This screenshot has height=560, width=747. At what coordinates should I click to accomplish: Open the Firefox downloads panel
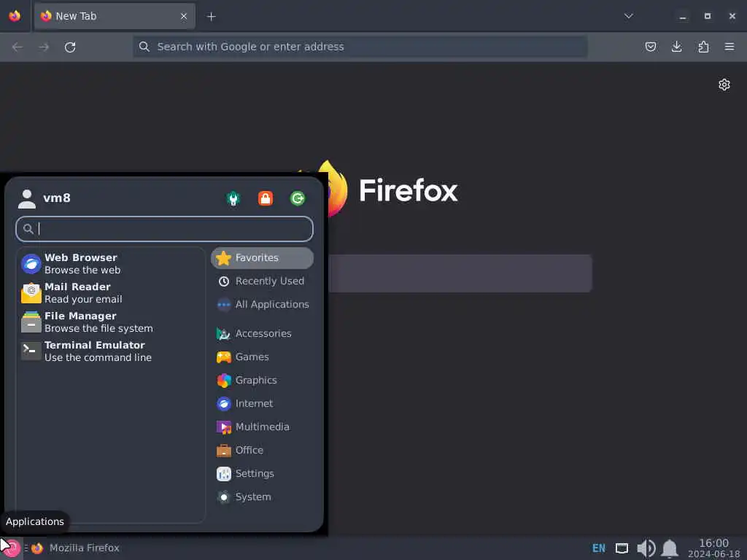pos(676,47)
